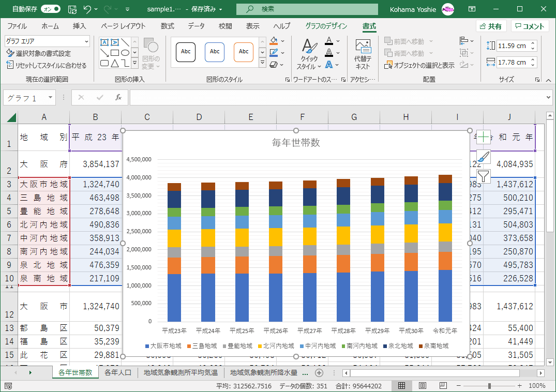Switch to Page Break Preview view

(x=443, y=386)
